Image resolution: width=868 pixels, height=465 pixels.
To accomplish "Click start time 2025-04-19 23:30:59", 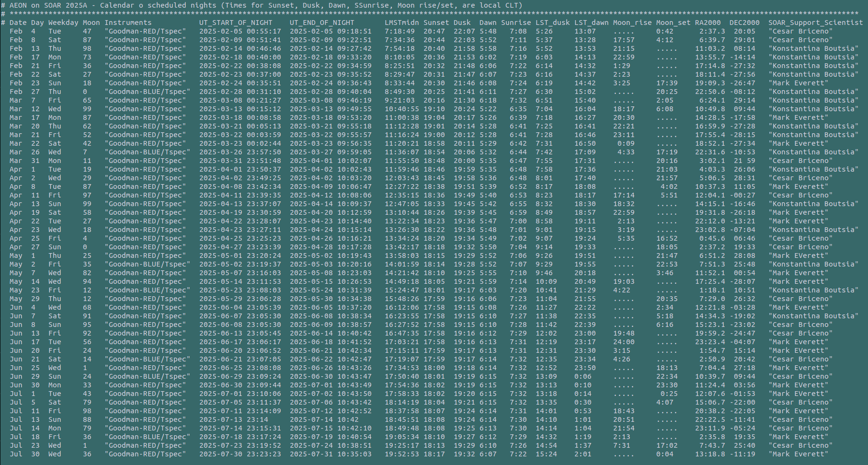I will (x=240, y=212).
